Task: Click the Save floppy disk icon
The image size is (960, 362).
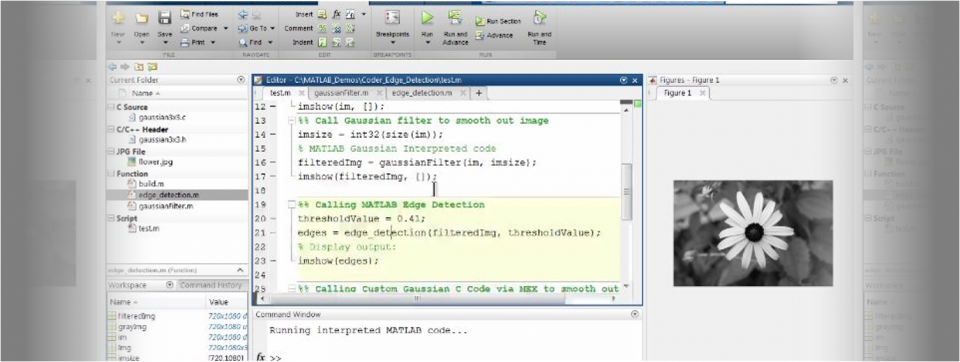Action: click(165, 18)
